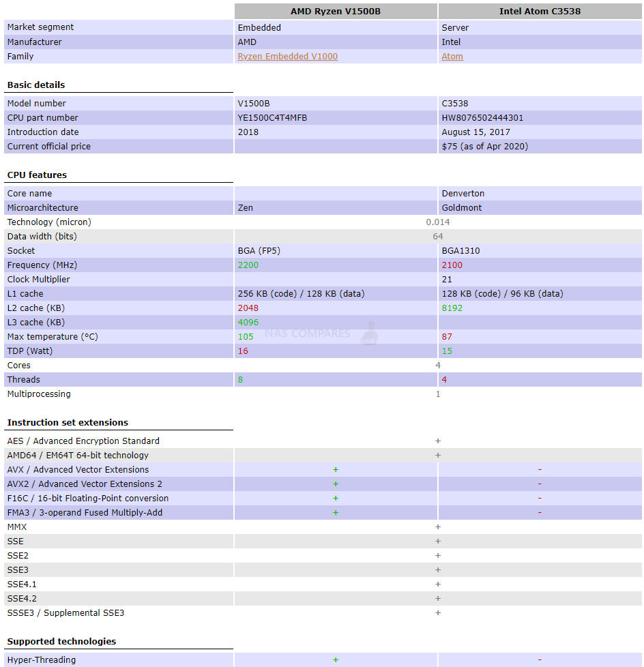Click the plus sign in MMX row

[x=437, y=527]
